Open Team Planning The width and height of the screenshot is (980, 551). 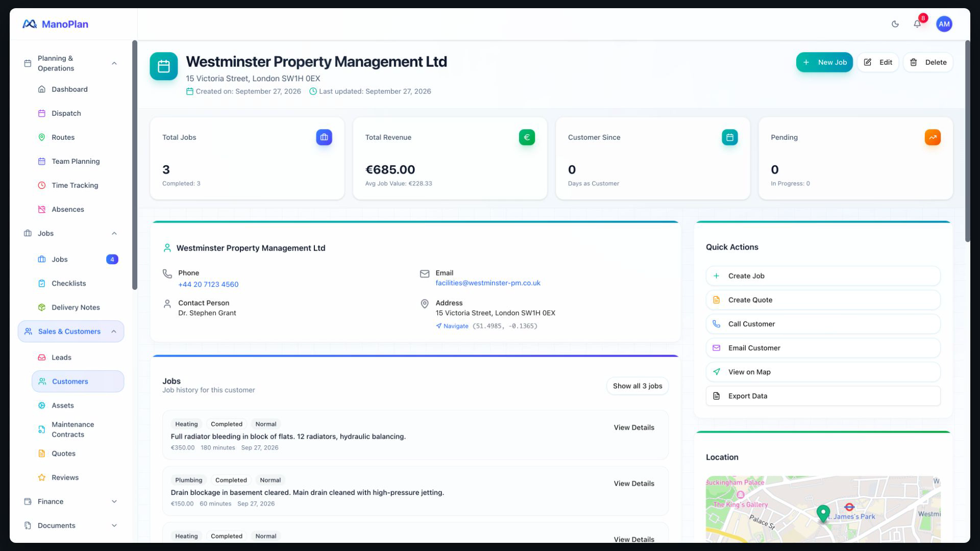(78, 161)
